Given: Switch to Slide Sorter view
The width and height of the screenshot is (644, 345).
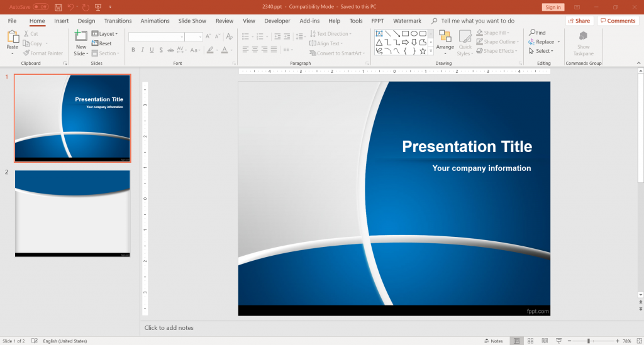Looking at the screenshot, I should [531, 341].
